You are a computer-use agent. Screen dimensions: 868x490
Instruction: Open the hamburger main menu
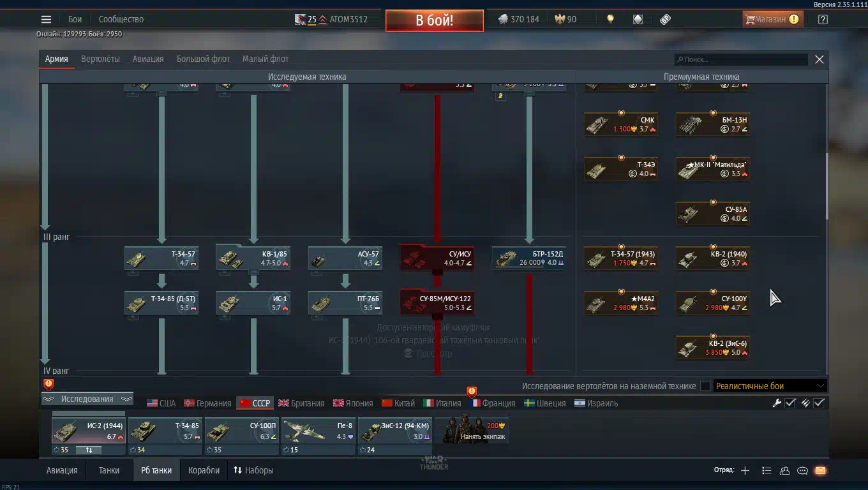(x=46, y=19)
